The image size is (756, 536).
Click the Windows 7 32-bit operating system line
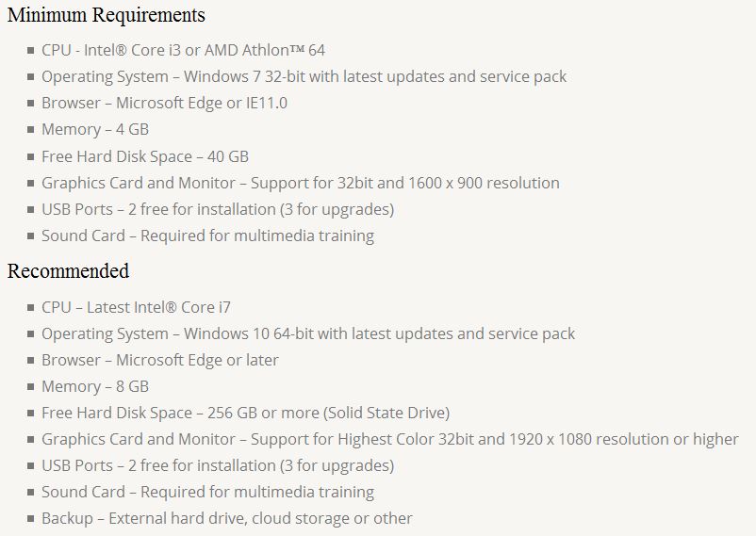point(304,76)
